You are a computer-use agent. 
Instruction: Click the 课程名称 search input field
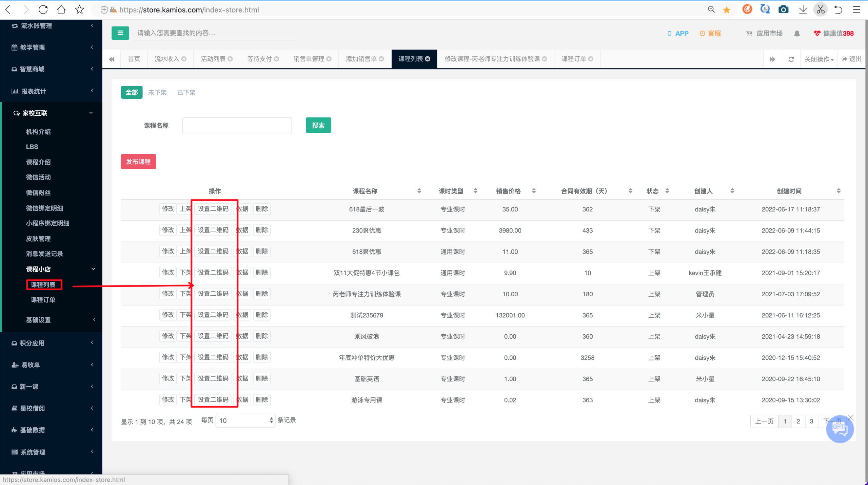[x=237, y=125]
